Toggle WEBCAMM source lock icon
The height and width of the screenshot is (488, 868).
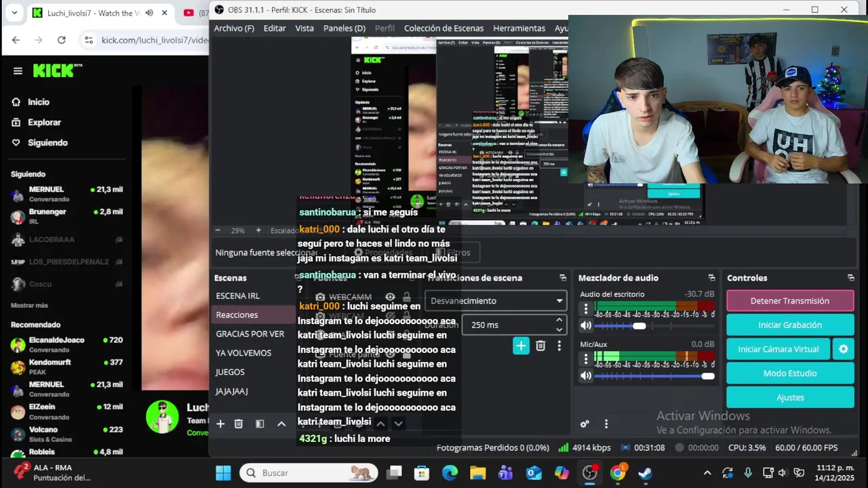[407, 297]
